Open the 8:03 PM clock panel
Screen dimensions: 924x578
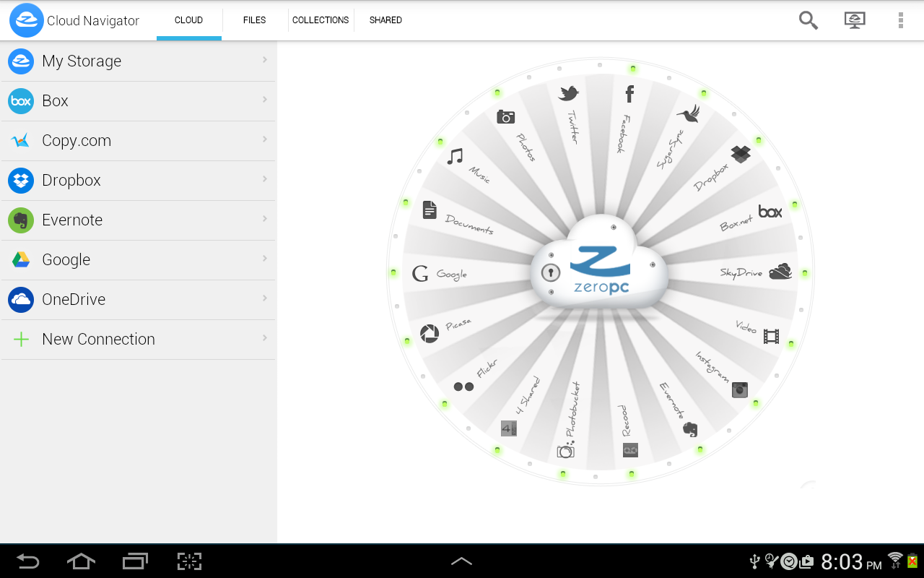pyautogui.click(x=851, y=561)
